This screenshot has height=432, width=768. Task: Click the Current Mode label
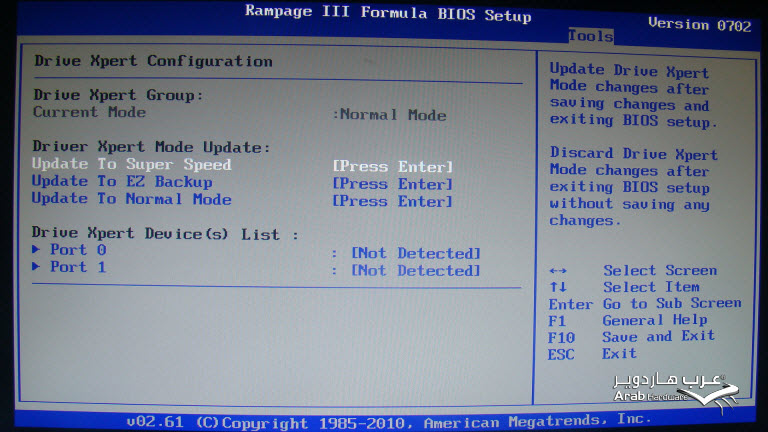[90, 112]
